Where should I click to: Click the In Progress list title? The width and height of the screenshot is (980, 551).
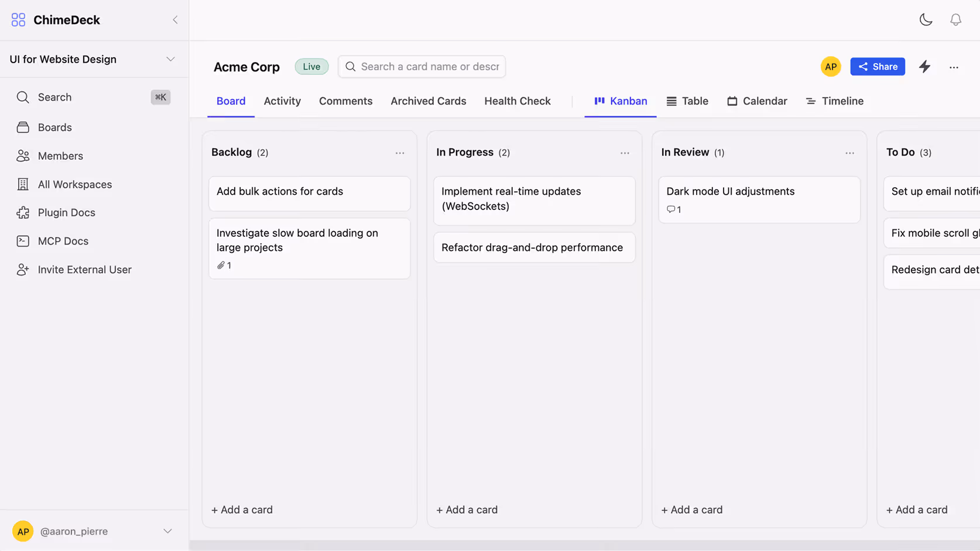click(x=465, y=152)
